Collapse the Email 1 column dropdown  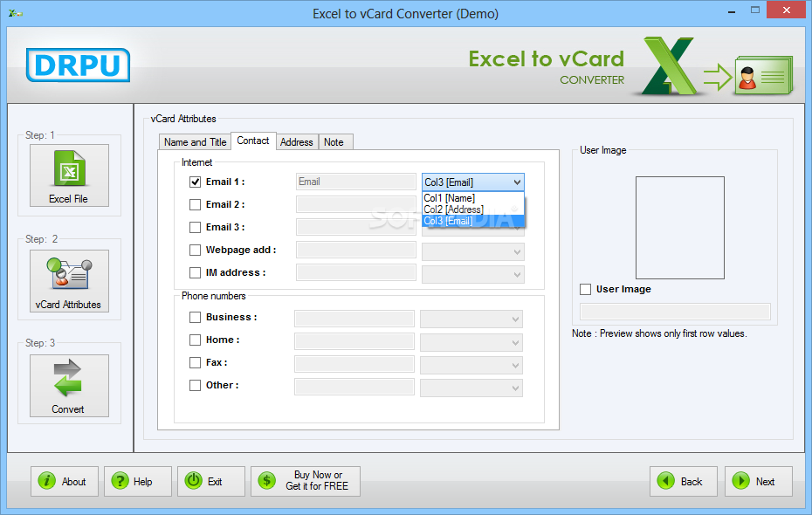[517, 182]
